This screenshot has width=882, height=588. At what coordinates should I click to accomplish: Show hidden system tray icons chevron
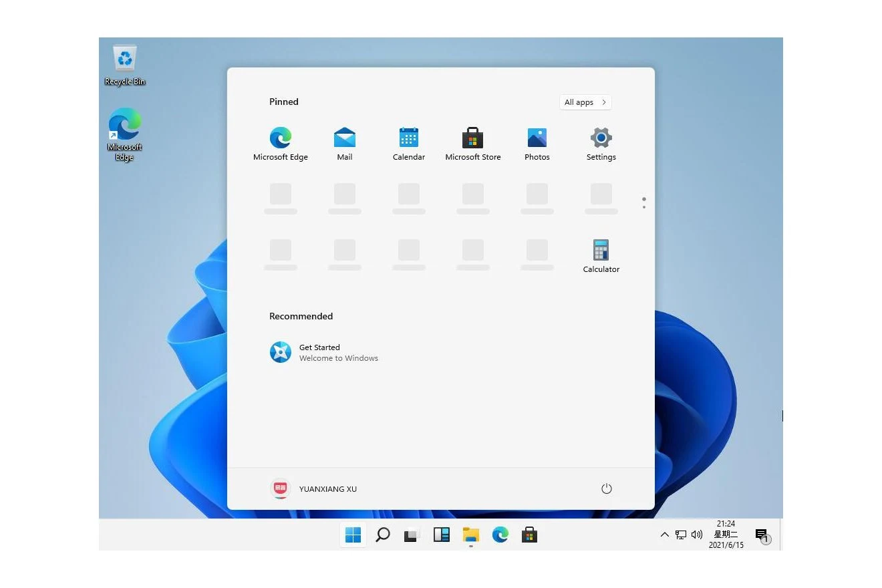coord(664,535)
